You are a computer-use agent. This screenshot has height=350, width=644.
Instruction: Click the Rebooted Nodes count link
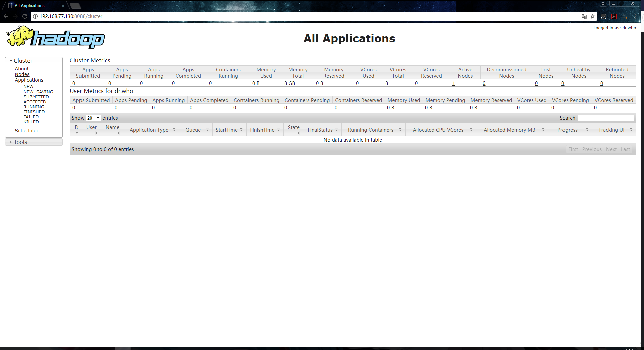(602, 83)
